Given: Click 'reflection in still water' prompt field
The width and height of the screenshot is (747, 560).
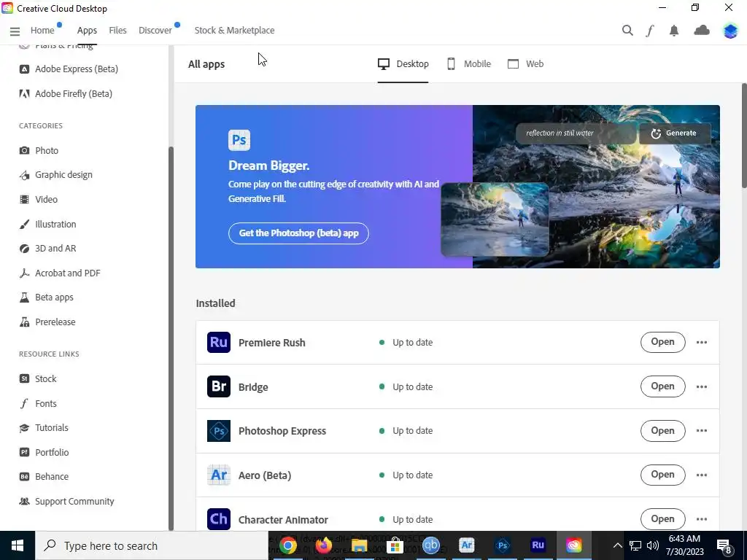Looking at the screenshot, I should (x=576, y=133).
